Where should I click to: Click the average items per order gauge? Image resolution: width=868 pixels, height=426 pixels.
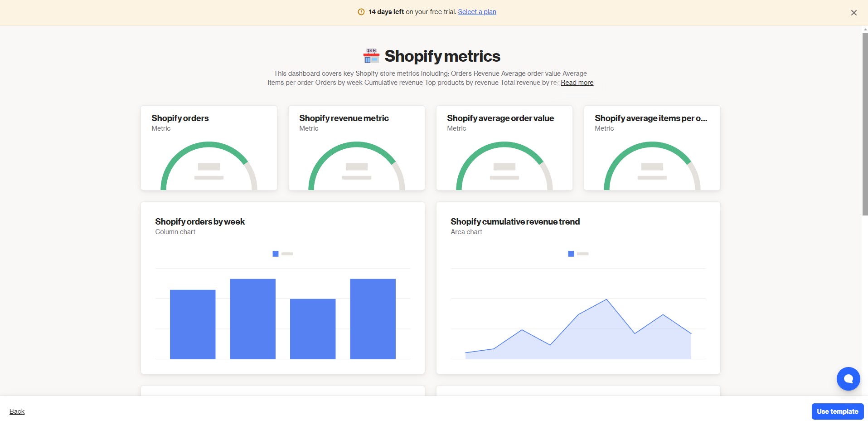(652, 166)
